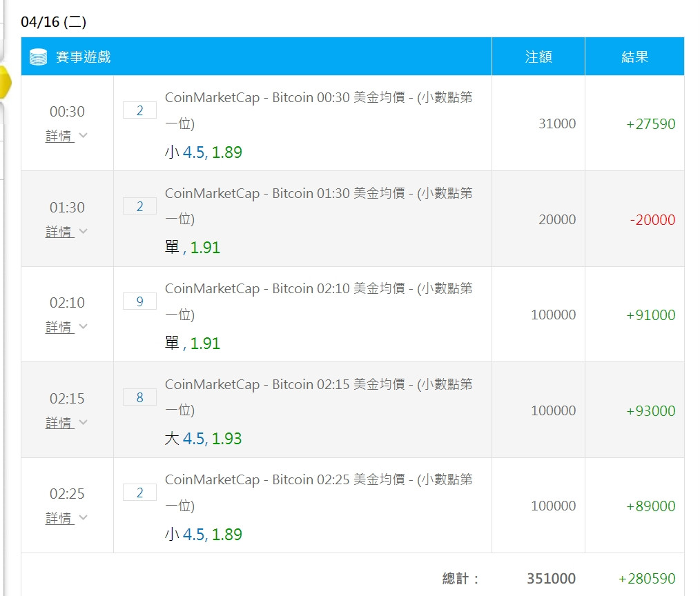Screen dimensions: 700x596
Task: Click the stake amount 20000
Action: [556, 219]
